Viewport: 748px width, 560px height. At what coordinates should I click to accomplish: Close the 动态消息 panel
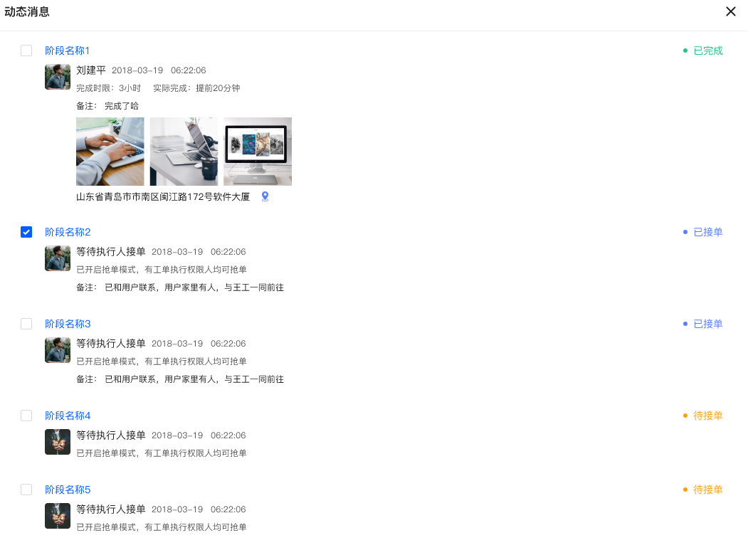pos(730,11)
